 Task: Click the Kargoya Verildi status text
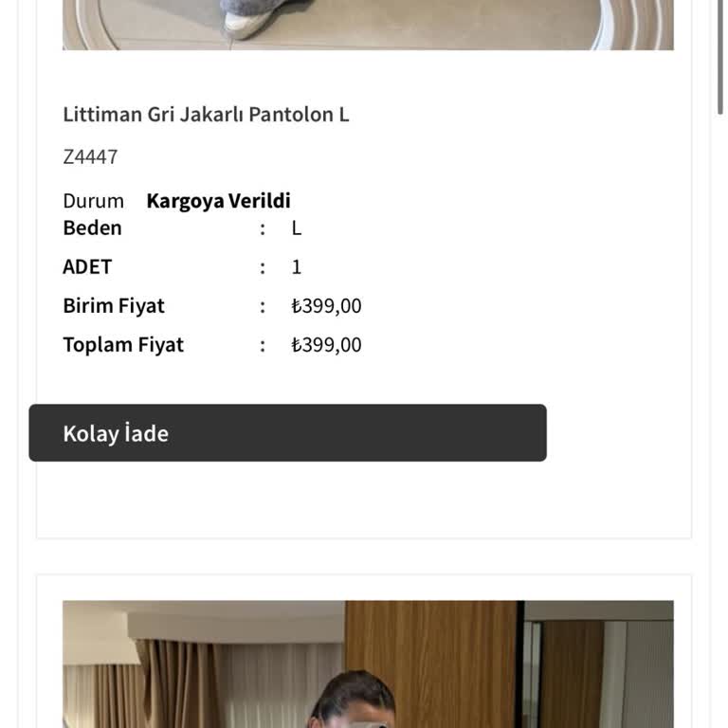pyautogui.click(x=218, y=201)
